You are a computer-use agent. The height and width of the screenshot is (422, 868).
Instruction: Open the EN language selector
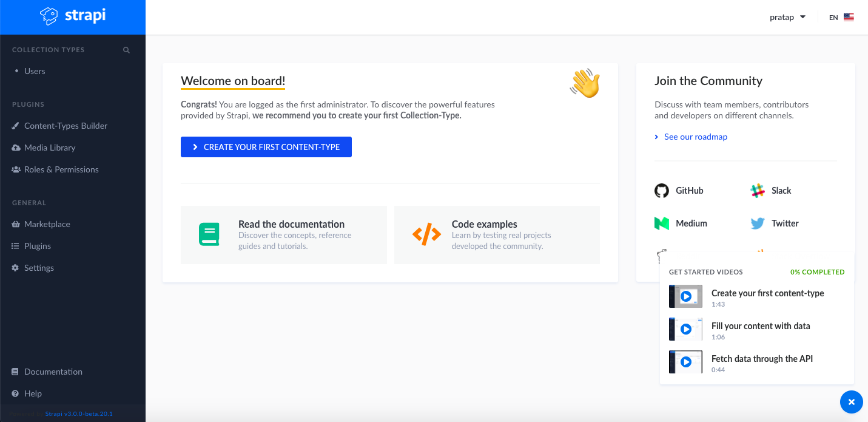841,18
